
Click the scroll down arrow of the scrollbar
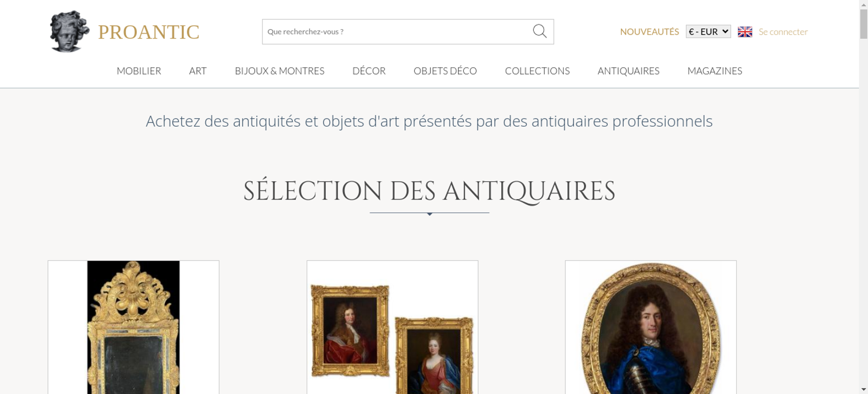(x=863, y=390)
